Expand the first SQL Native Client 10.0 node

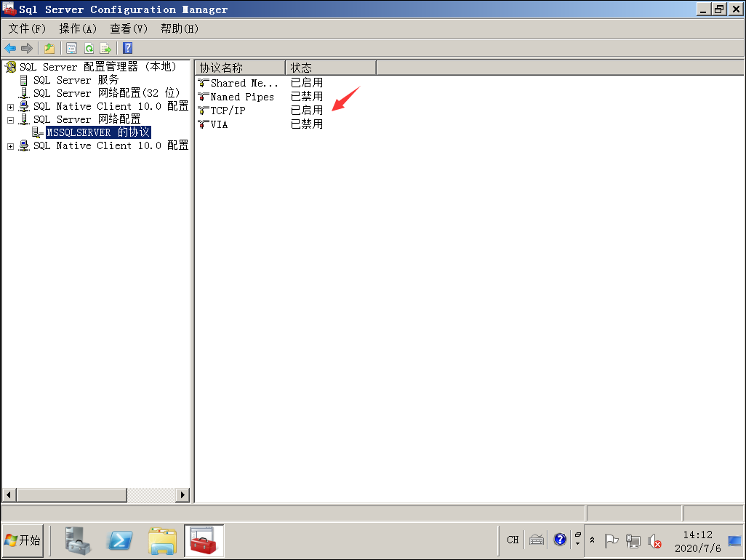coord(10,107)
